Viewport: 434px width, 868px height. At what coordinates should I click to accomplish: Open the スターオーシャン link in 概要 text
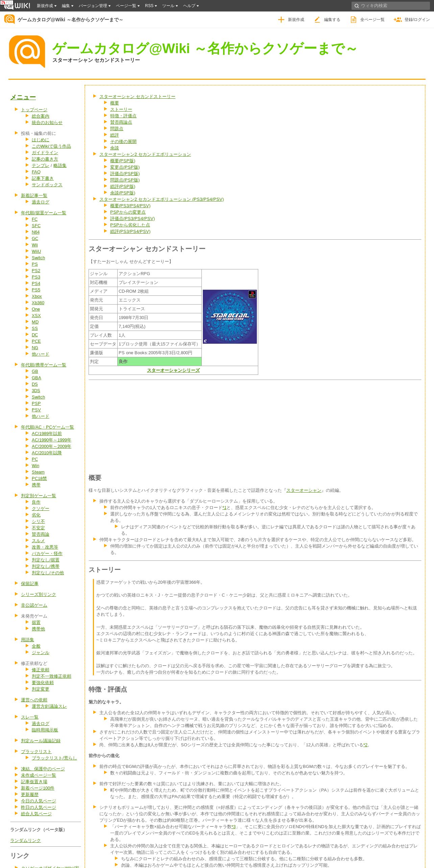click(x=304, y=490)
